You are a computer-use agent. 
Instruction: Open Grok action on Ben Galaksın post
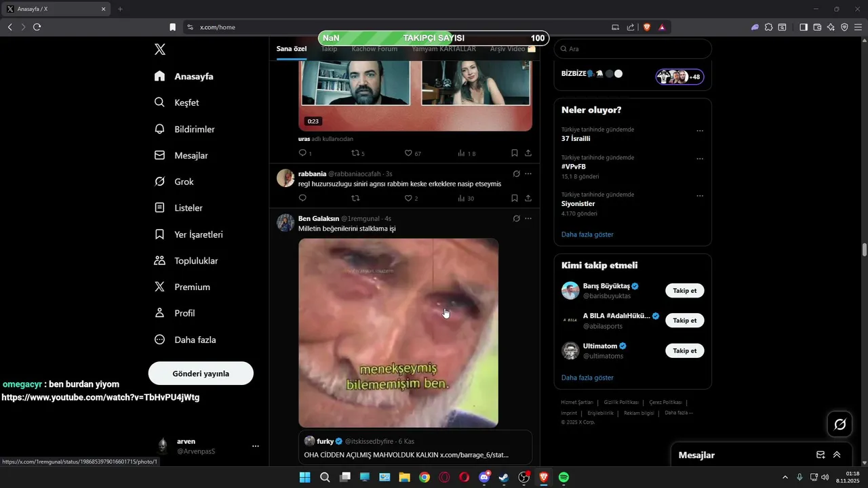tap(516, 218)
